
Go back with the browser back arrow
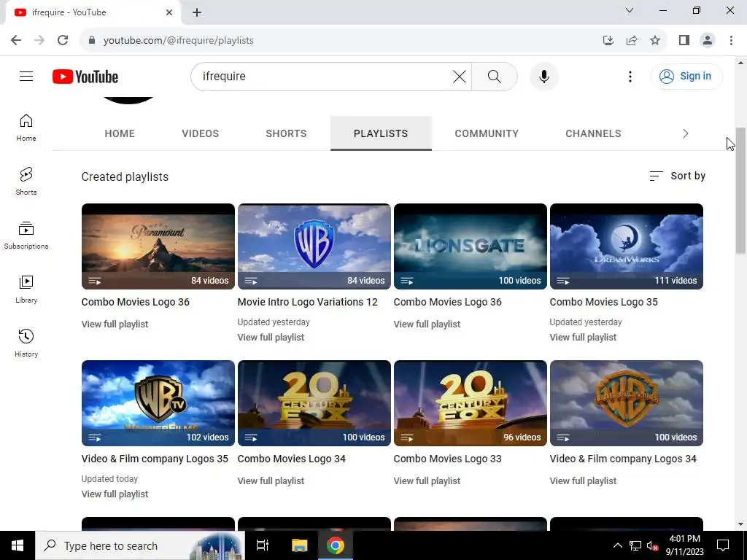click(16, 41)
